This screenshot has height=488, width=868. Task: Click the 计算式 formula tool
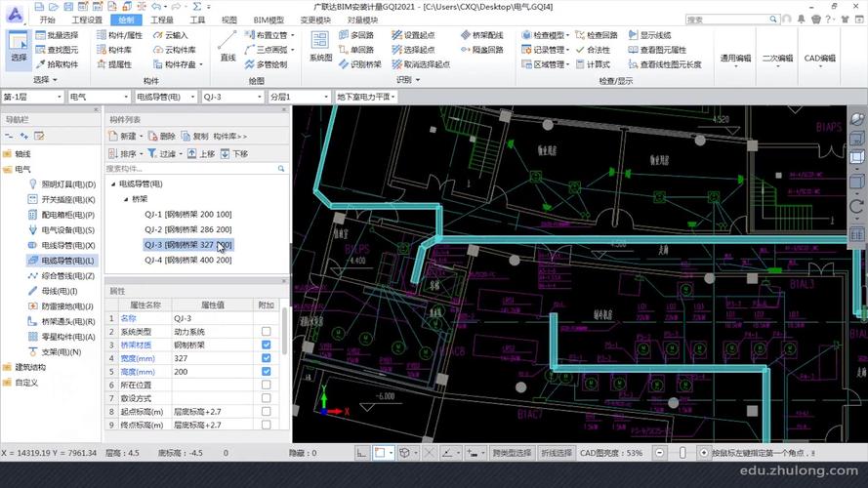pos(593,64)
